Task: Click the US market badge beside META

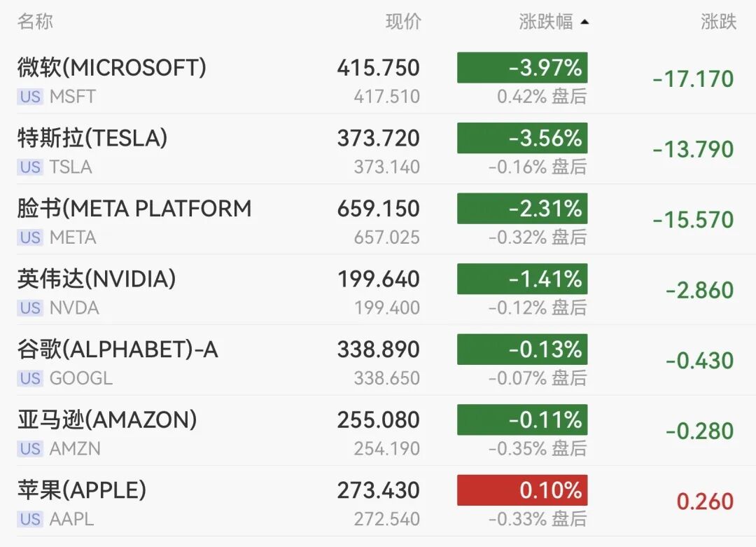Action: [30, 237]
